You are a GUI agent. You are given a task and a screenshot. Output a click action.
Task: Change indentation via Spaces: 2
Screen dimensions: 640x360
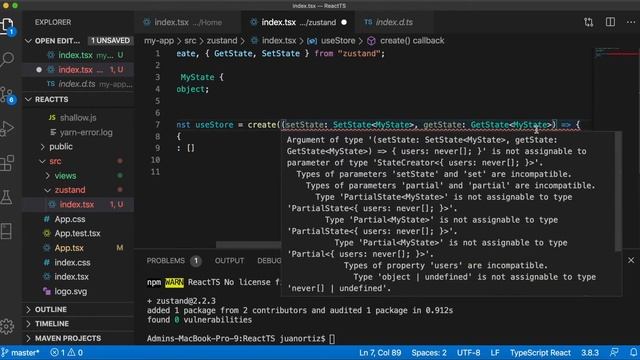coord(429,353)
